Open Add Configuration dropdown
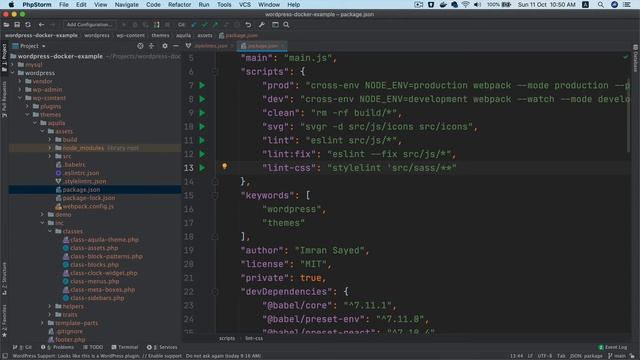 pyautogui.click(x=89, y=25)
